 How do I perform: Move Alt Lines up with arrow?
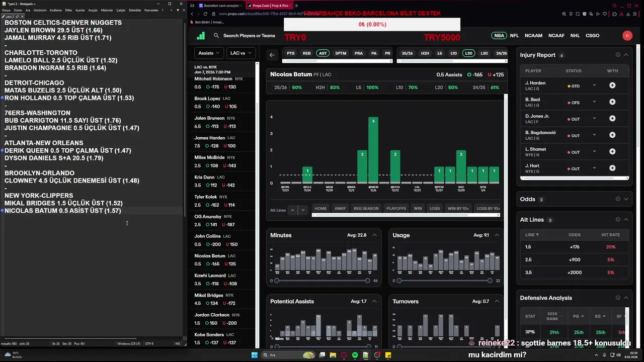[292, 210]
